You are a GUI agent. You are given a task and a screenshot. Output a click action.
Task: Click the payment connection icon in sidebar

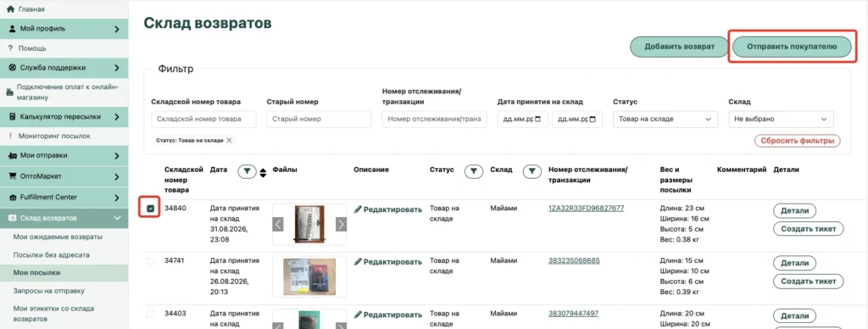9,92
